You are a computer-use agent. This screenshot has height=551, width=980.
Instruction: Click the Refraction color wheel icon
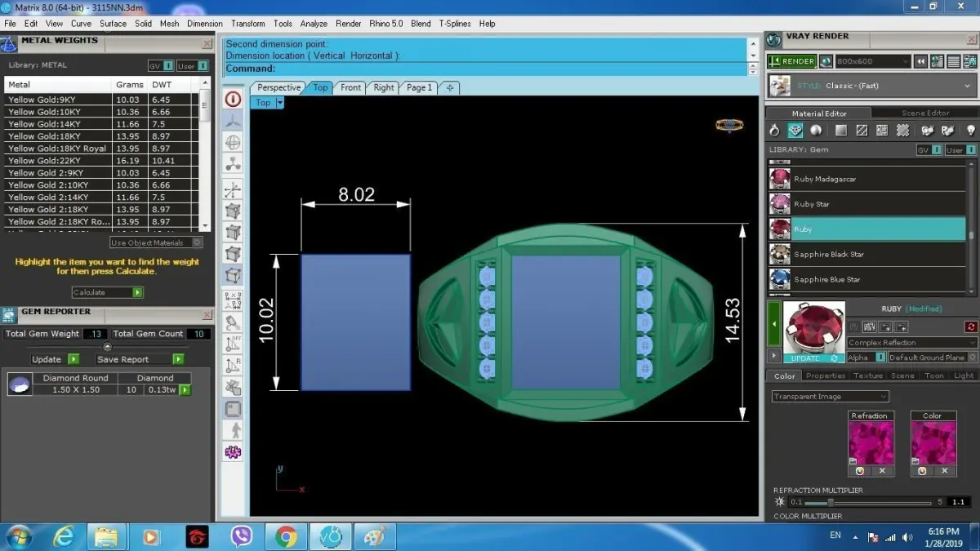click(x=859, y=471)
